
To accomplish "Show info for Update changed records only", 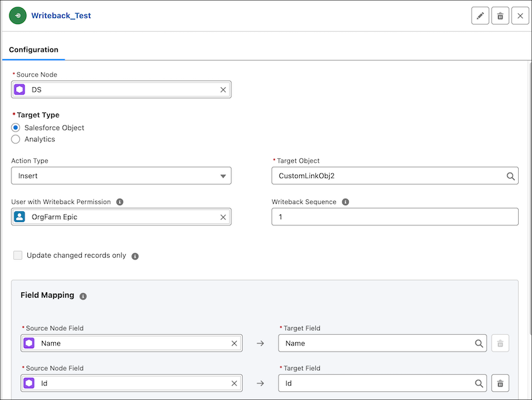I will click(135, 256).
